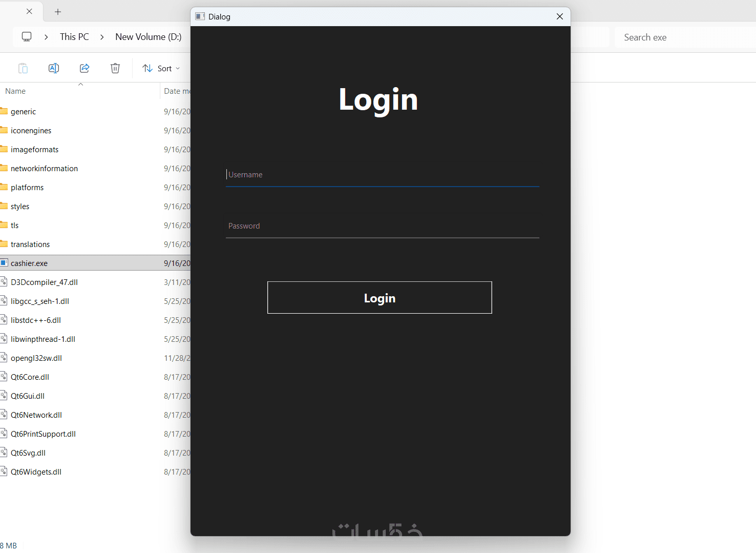756x553 pixels.
Task: Click the generic folder icon
Action: tap(4, 111)
